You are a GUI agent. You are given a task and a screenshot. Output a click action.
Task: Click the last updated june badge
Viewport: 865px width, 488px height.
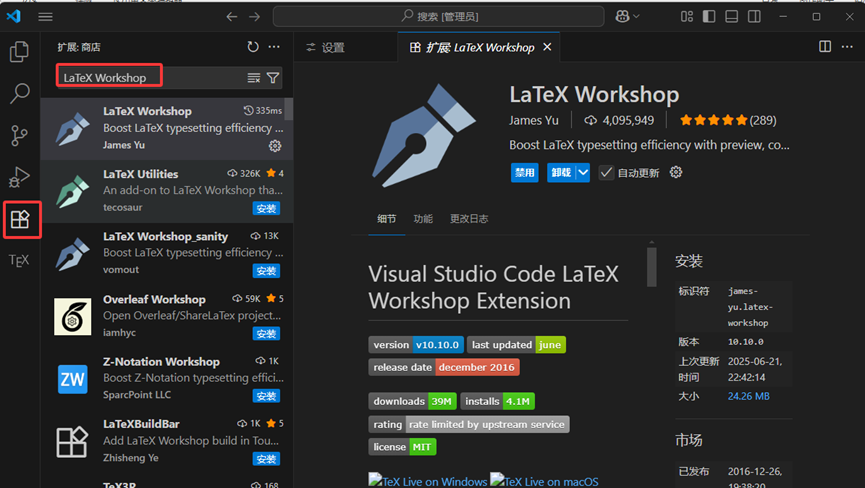click(x=516, y=345)
